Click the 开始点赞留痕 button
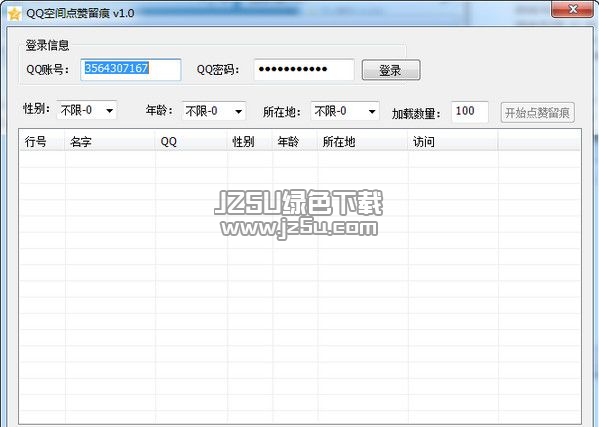The image size is (599, 427). pyautogui.click(x=537, y=113)
